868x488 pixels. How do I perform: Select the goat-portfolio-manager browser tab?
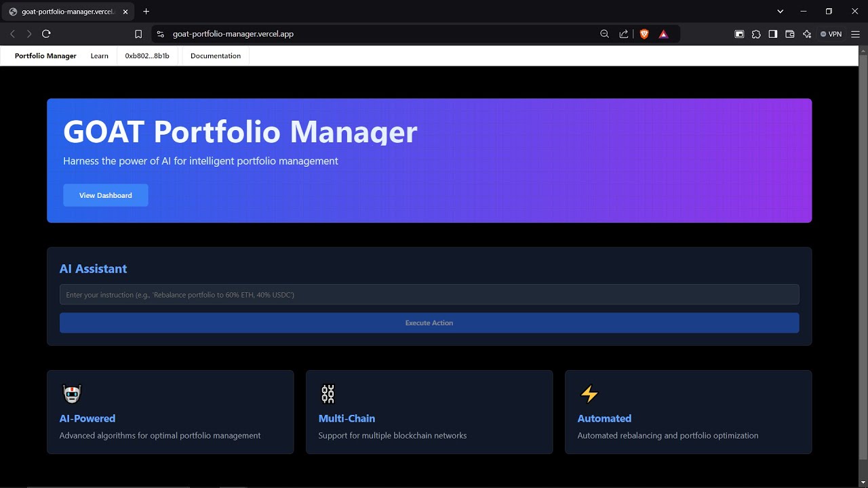(68, 12)
